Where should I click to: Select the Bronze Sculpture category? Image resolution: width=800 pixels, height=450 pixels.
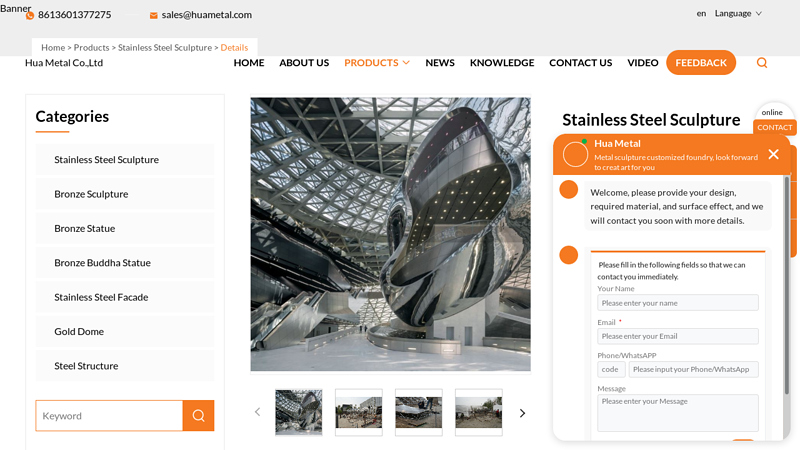pyautogui.click(x=125, y=194)
